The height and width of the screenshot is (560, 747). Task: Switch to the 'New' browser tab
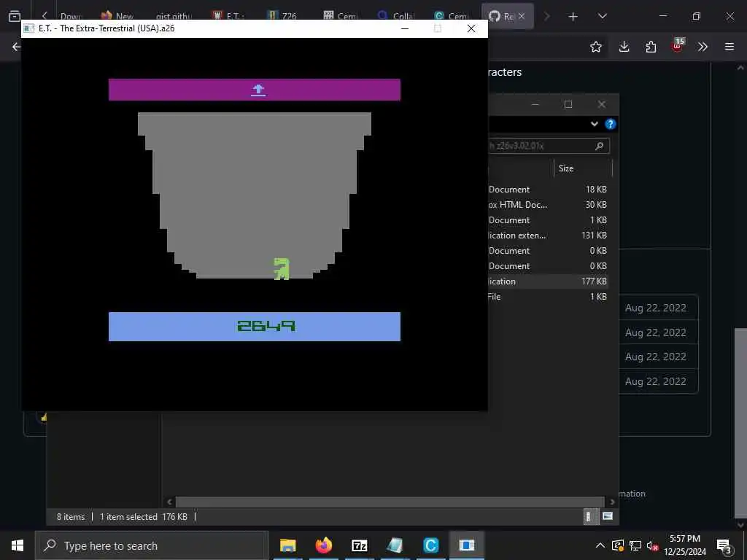[117, 16]
